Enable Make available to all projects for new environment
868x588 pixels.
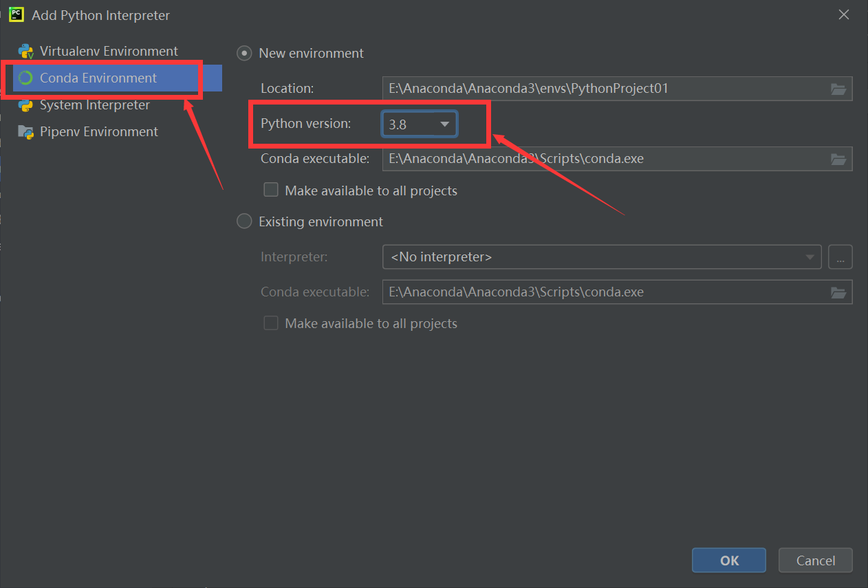coord(271,190)
